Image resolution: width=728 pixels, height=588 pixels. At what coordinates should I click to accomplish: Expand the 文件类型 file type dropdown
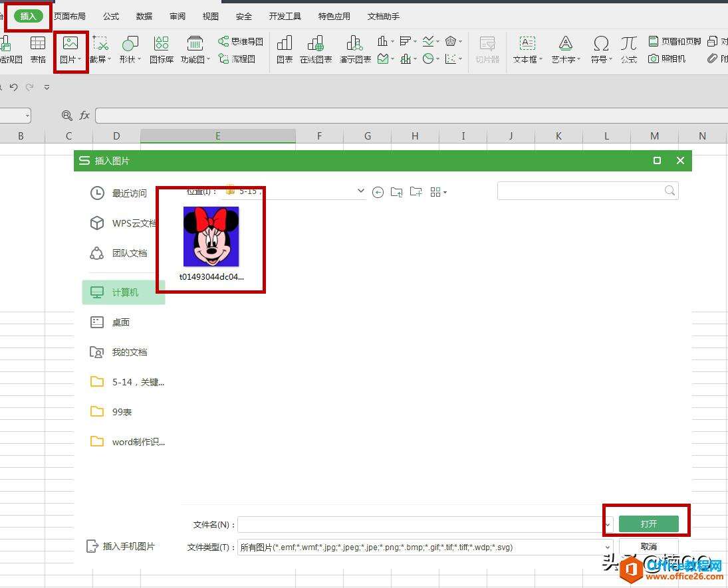607,547
